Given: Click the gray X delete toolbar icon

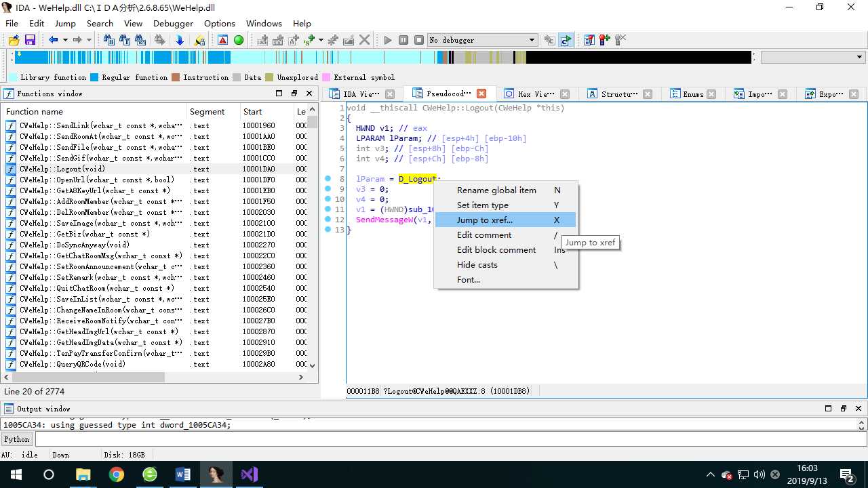Looking at the screenshot, I should pos(365,40).
